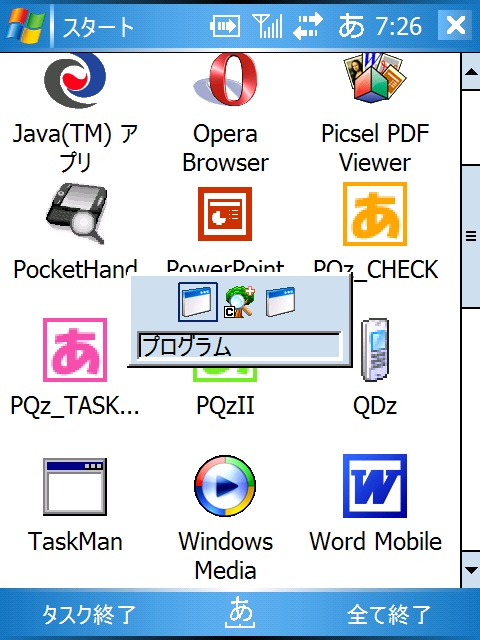Click the scrollbar down arrow
480x640 pixels.
pos(471,570)
